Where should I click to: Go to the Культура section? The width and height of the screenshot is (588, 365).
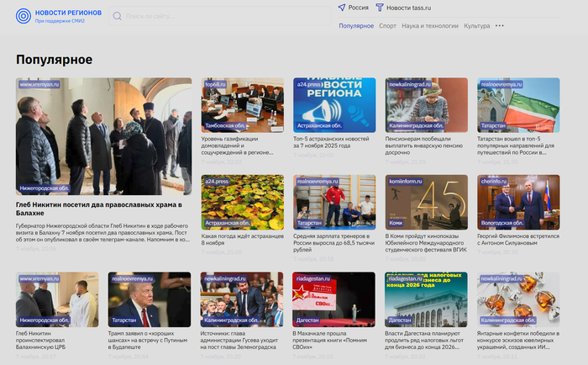pos(476,26)
